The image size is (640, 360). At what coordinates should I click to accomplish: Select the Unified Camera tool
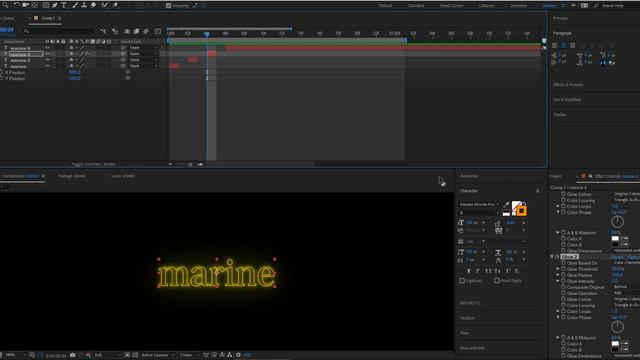tap(26, 5)
